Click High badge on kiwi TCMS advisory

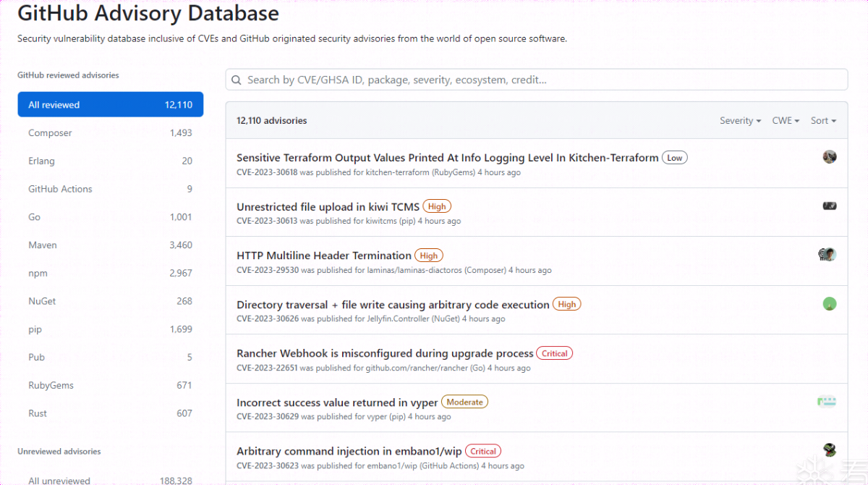[437, 206]
